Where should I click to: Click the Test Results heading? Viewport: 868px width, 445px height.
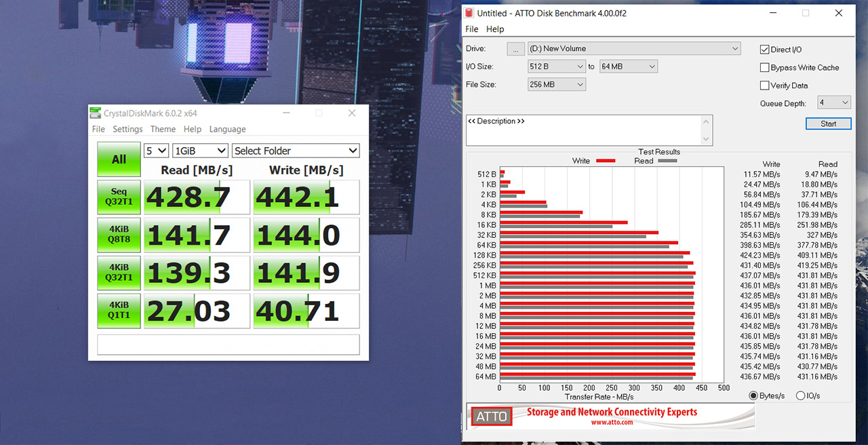pos(659,152)
